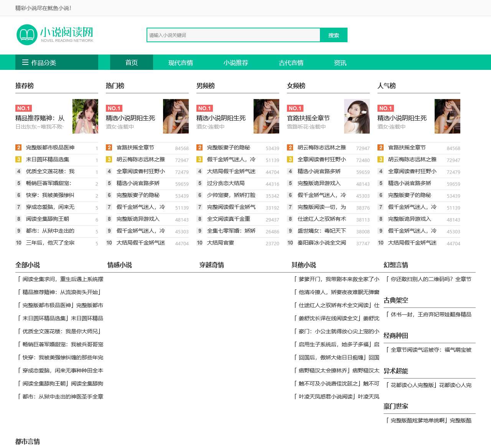Screen dimensions: 491x448
Task: Open 过分贪恋大结局 in 男频榜
Action: point(226,183)
